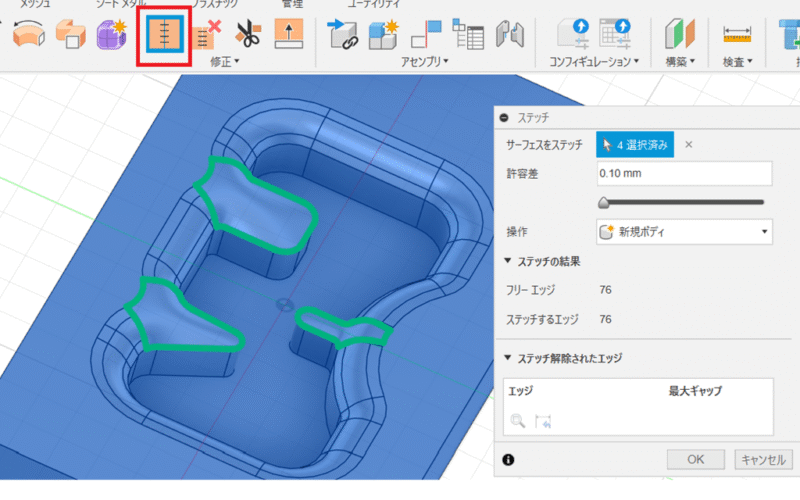
Task: Click the Joint icon with chain link
Action: pyautogui.click(x=344, y=37)
